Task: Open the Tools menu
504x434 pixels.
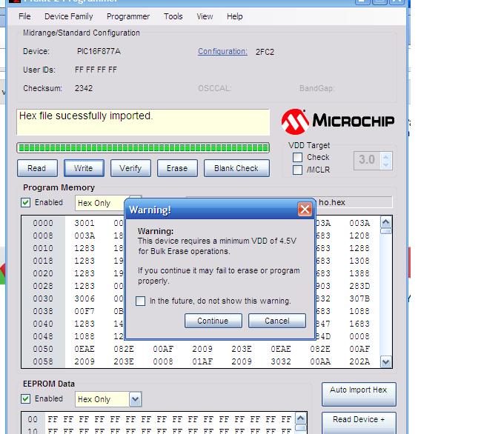Action: [173, 16]
